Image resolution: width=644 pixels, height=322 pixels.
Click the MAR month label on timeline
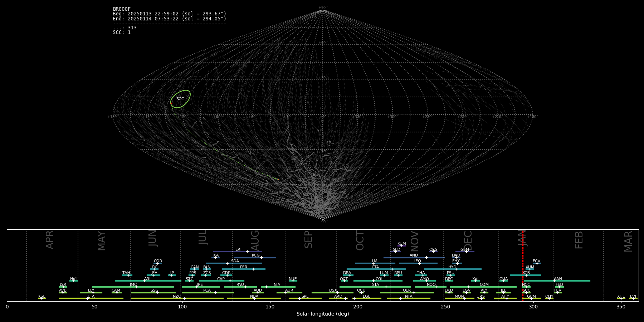(628, 241)
